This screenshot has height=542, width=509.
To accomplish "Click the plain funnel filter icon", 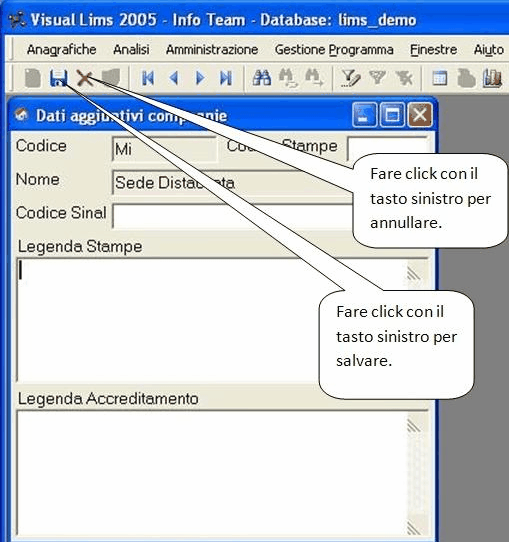I will (x=377, y=77).
